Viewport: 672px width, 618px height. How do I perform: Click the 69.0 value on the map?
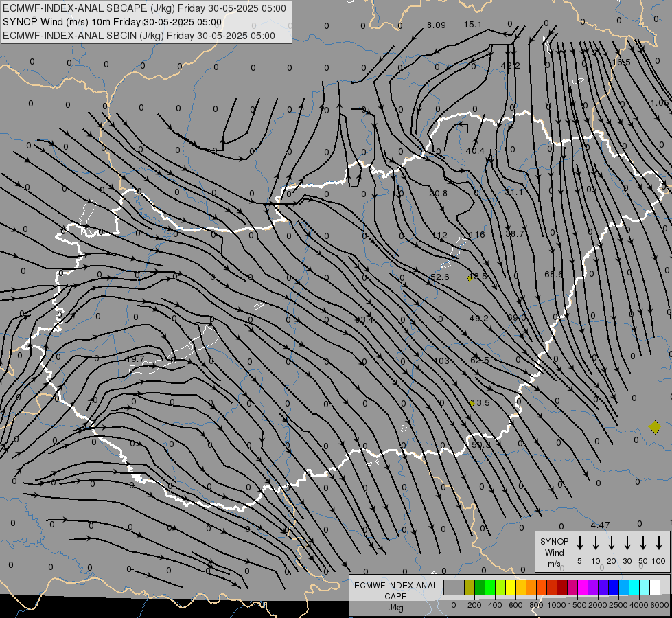tap(516, 317)
